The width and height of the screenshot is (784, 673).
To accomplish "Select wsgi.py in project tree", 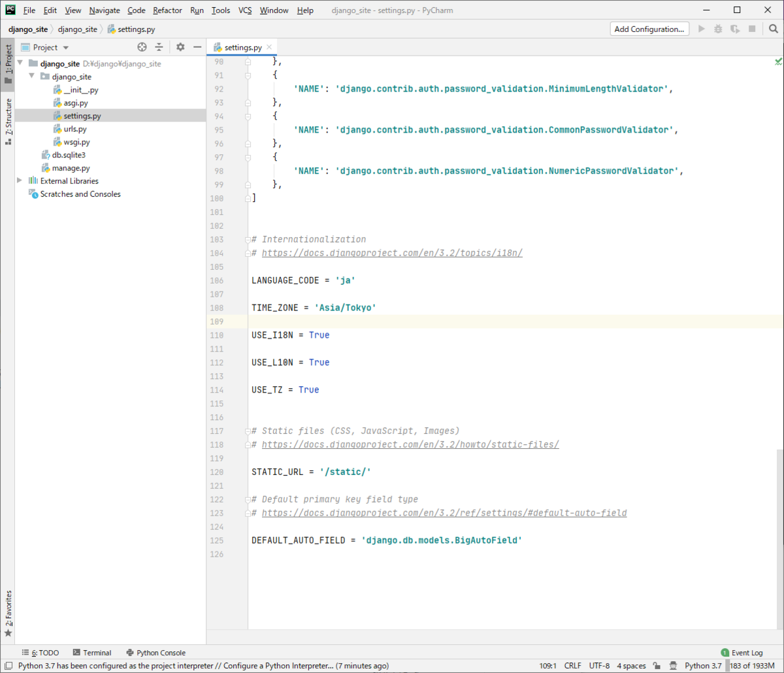I will [x=76, y=142].
